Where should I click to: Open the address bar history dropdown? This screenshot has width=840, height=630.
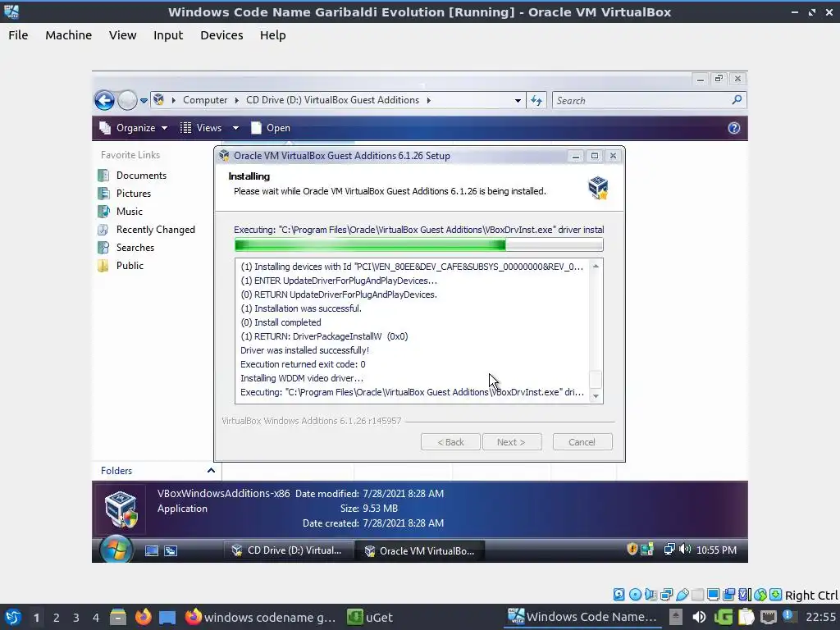click(x=518, y=100)
